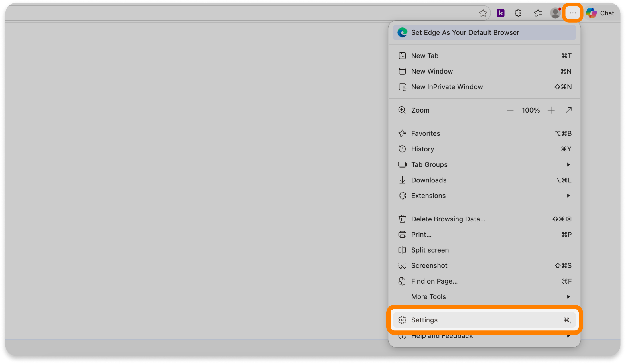626x364 pixels.
Task: Open the Extensions puzzle icon in toolbar
Action: tap(518, 13)
